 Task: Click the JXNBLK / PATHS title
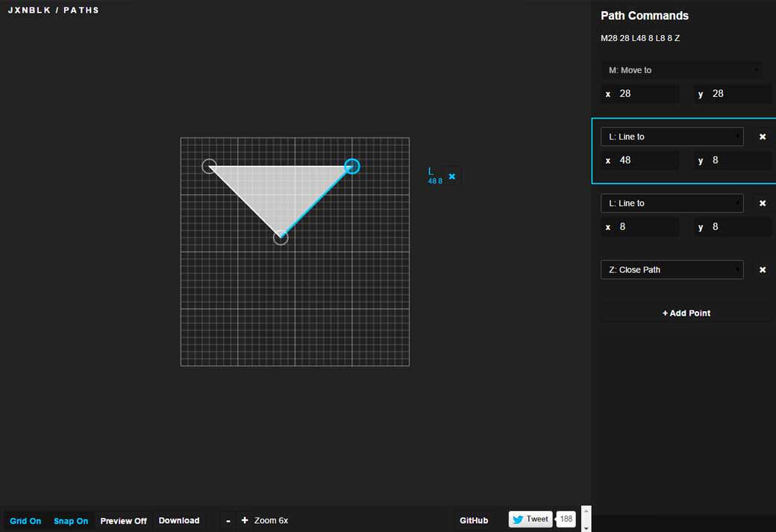coord(54,10)
